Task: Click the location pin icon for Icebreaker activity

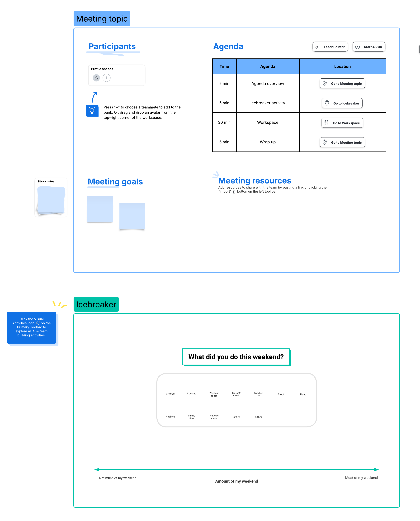Action: pos(327,103)
